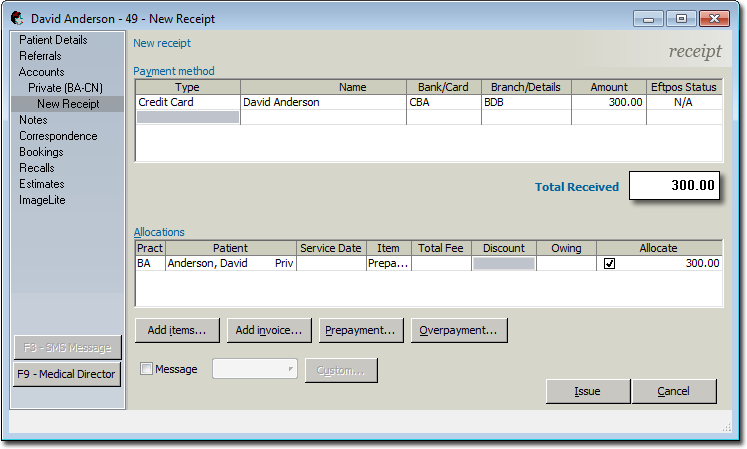Click the Prepayment button

click(x=358, y=330)
